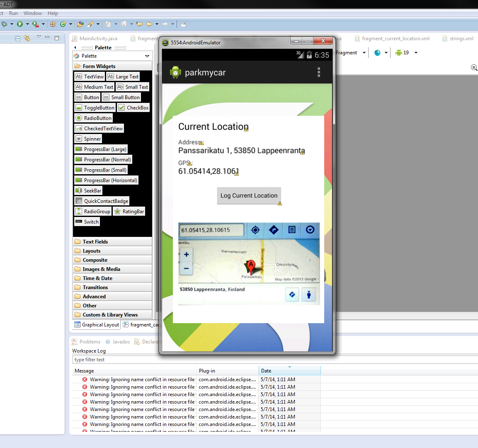
Task: Open the emulator app overflow menu
Action: pos(319,72)
